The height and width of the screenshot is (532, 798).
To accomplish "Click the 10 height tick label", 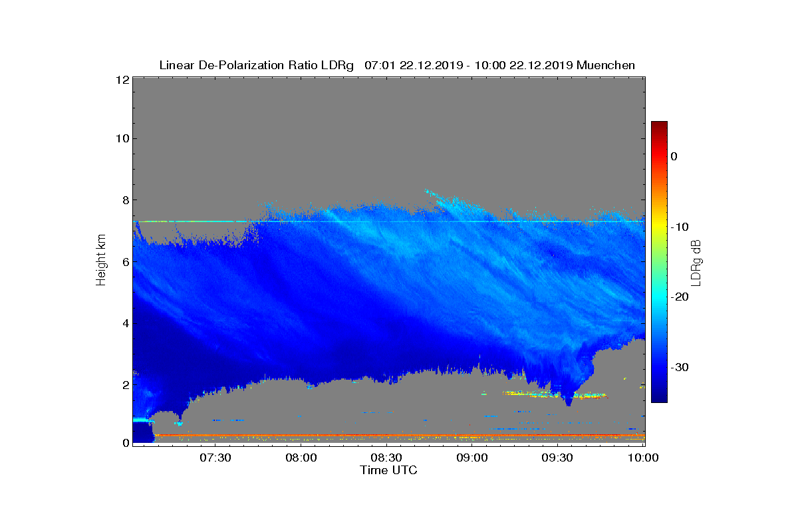I will (x=122, y=138).
